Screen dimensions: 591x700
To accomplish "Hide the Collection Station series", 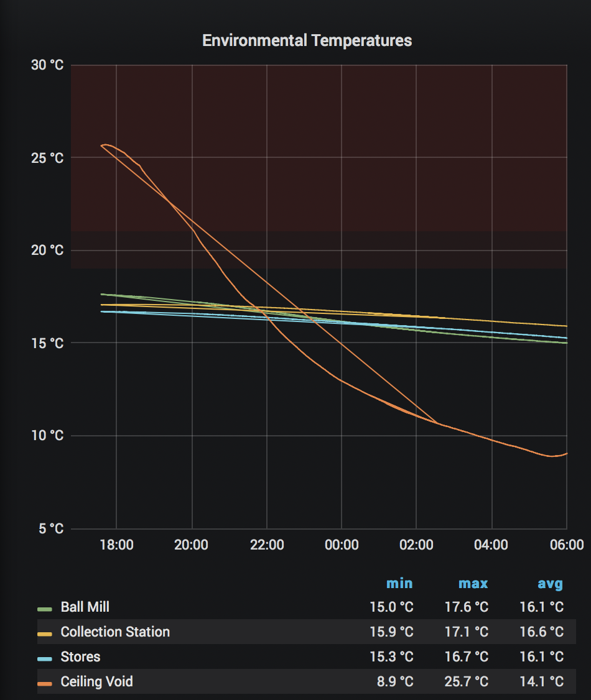I will pos(114,632).
